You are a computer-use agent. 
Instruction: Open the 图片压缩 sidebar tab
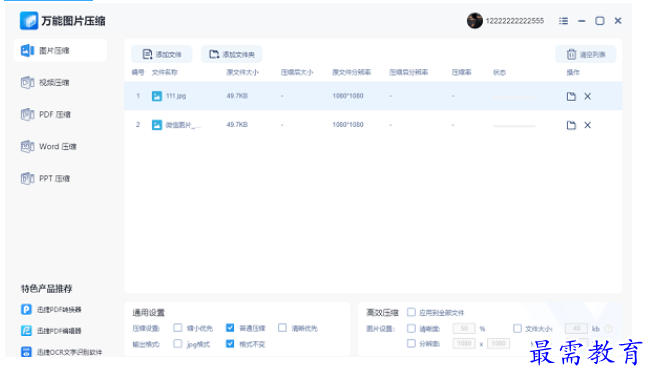tap(60, 51)
